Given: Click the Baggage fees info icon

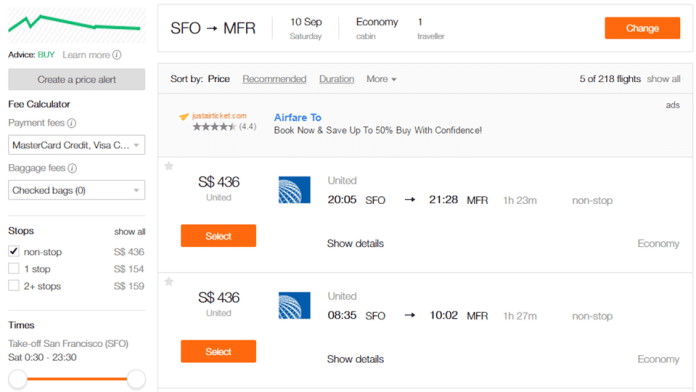Looking at the screenshot, I should [x=72, y=168].
